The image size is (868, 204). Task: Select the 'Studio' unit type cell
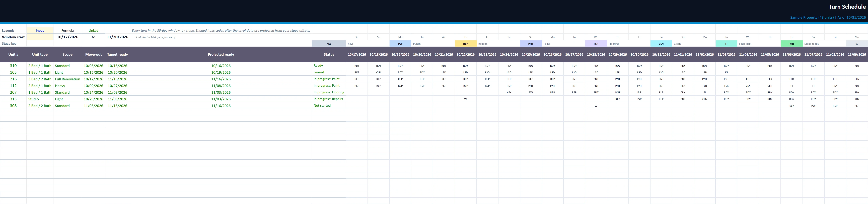point(40,99)
